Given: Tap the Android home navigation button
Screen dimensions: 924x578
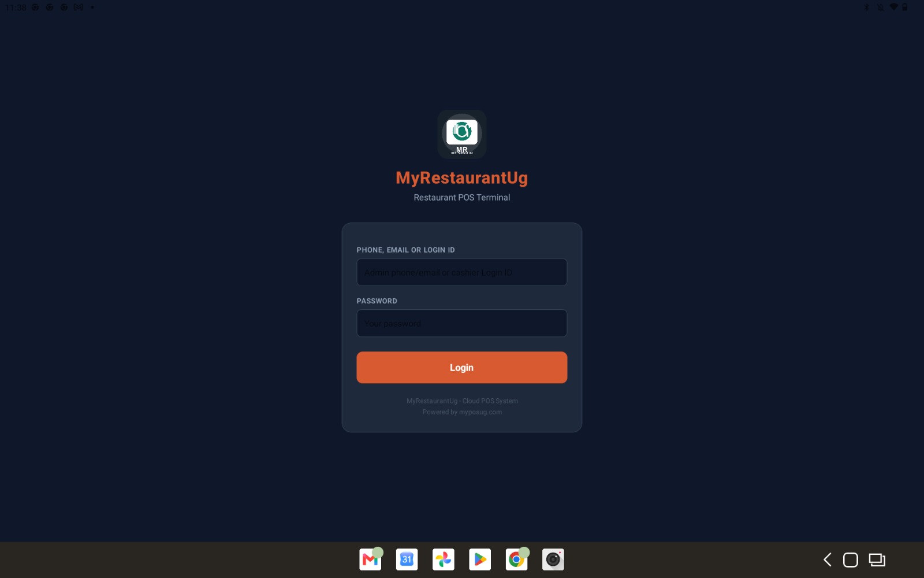Looking at the screenshot, I should (x=851, y=560).
